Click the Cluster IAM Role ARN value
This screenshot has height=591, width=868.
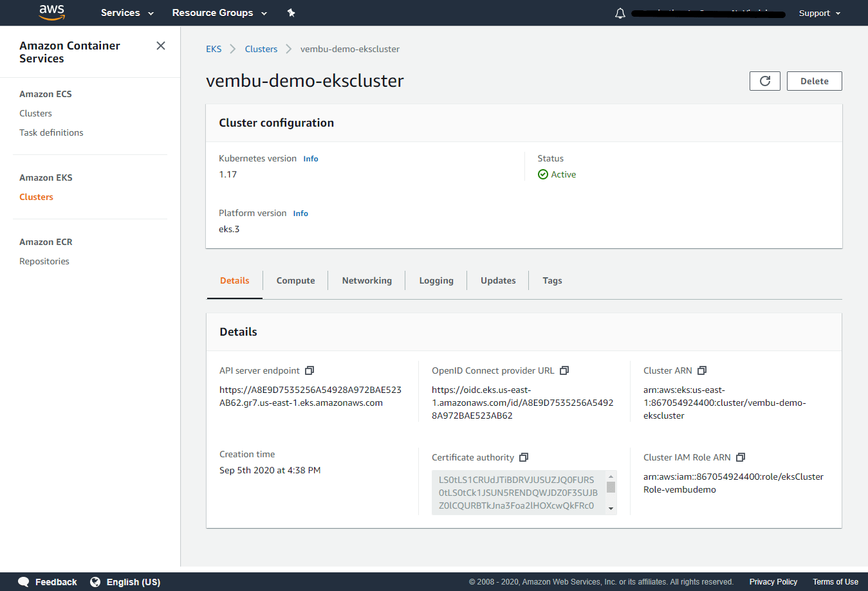click(734, 483)
